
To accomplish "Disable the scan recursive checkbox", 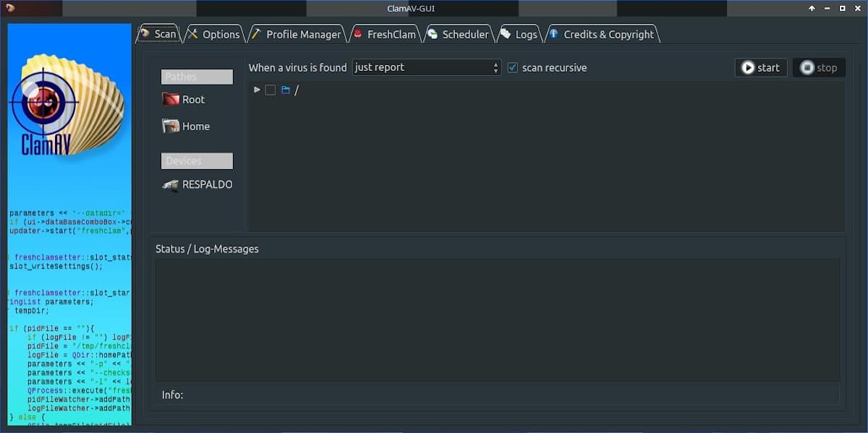I will click(513, 67).
